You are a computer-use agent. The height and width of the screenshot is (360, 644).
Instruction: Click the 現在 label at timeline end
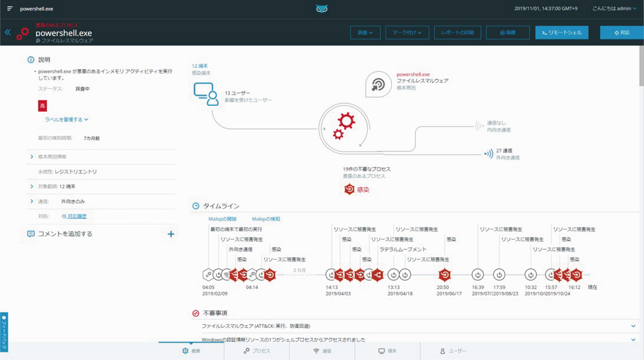(592, 287)
